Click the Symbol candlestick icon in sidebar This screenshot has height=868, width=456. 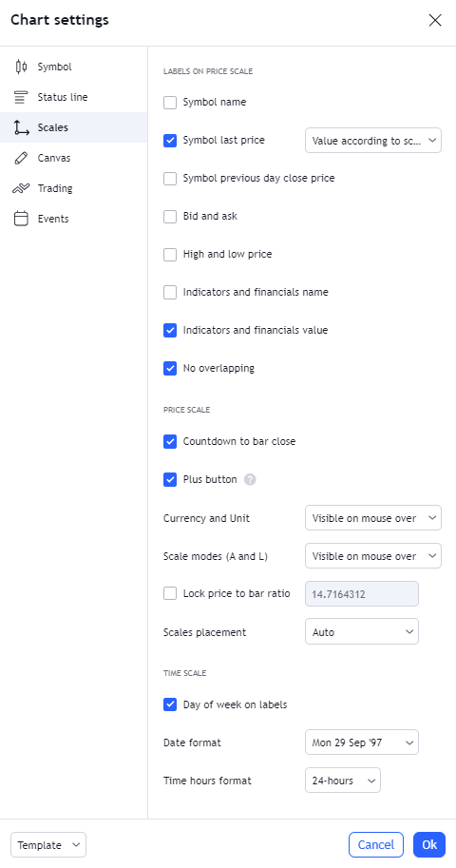(x=21, y=67)
